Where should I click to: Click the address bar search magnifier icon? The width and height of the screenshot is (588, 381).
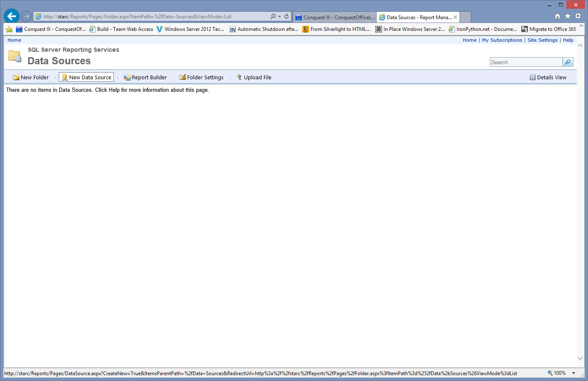pos(273,17)
